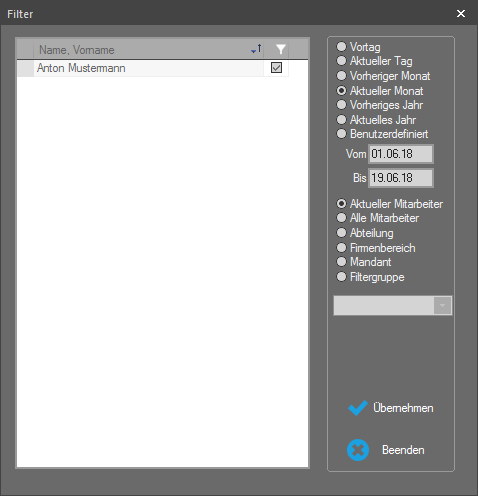
Task: Select the Anton Mustermann row
Action: pos(153,68)
